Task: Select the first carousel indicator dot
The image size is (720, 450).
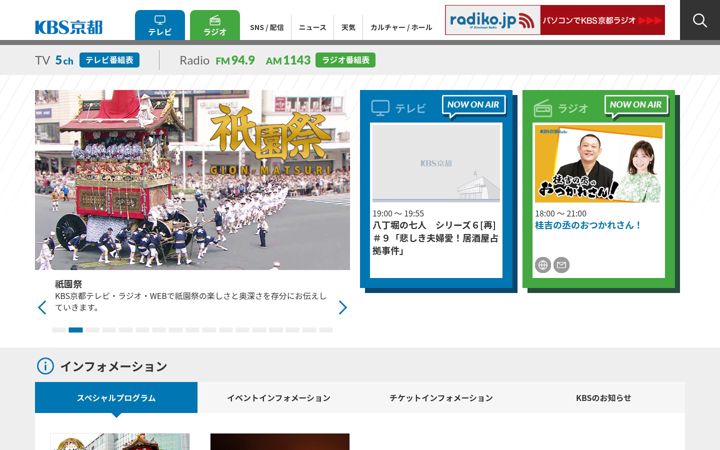Action: coord(59,330)
